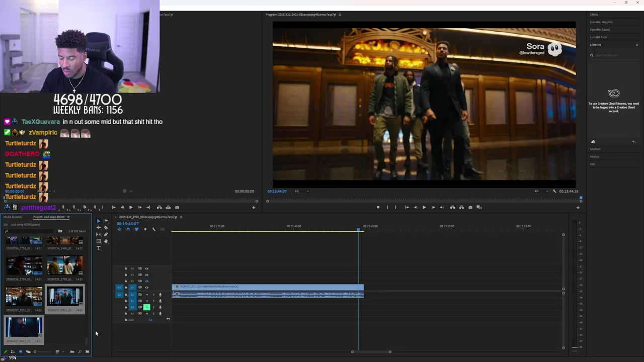Viewport: 644px width, 362px height.
Task: Adjust Project panel thumbnail zoom slider
Action: pos(42,352)
